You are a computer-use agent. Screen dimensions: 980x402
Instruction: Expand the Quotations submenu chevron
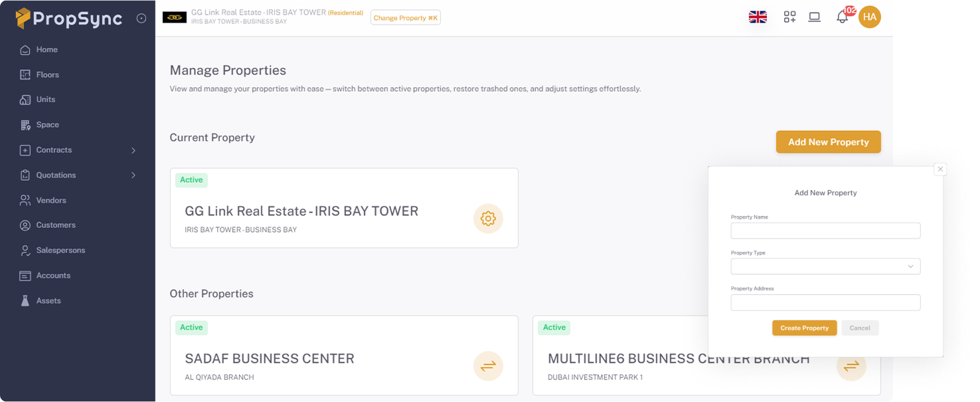133,175
